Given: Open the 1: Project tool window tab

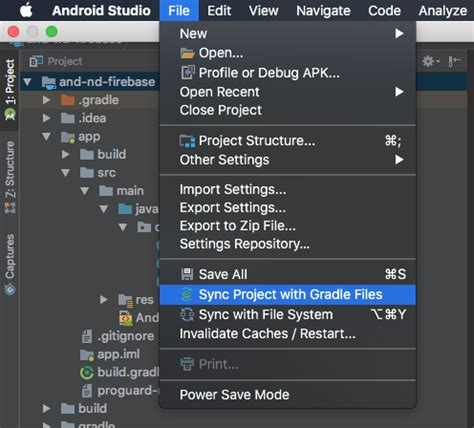Looking at the screenshot, I should (10, 89).
